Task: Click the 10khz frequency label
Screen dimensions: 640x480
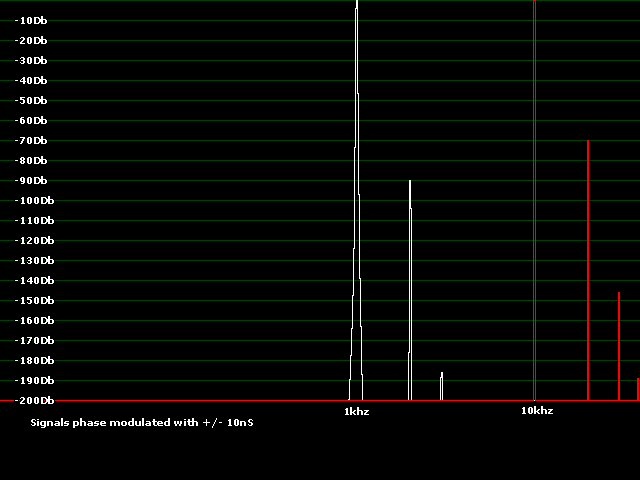Action: [x=537, y=411]
